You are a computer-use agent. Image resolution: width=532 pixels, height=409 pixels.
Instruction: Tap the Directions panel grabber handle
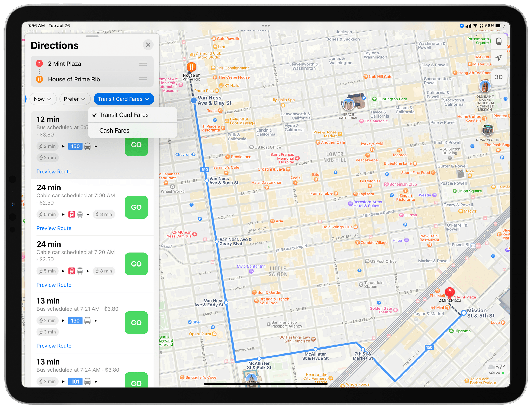(x=92, y=36)
